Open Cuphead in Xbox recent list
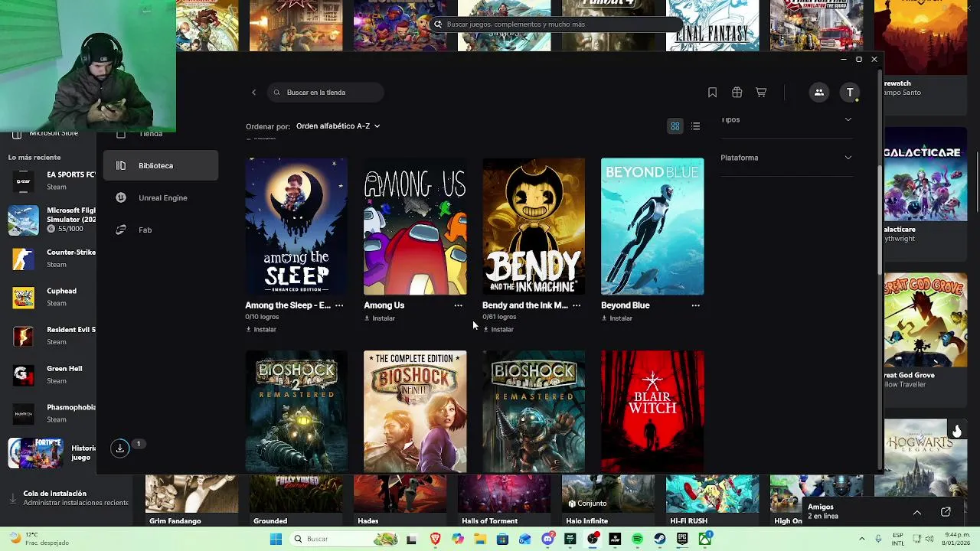Screen dimensions: 980x551 tap(51, 297)
